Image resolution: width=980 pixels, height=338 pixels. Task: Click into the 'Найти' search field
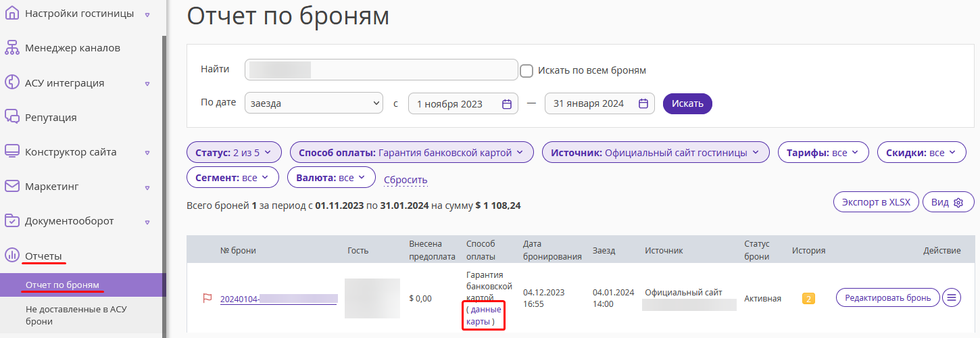click(x=381, y=70)
